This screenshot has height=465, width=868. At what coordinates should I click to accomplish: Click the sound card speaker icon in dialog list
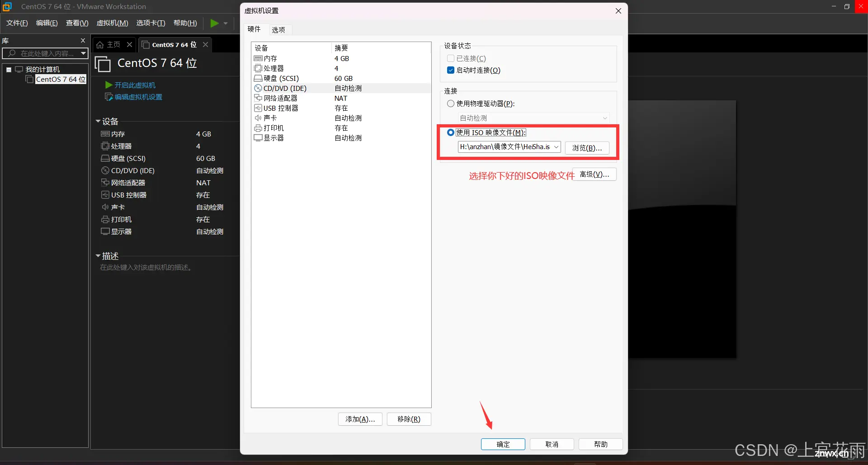(x=258, y=118)
